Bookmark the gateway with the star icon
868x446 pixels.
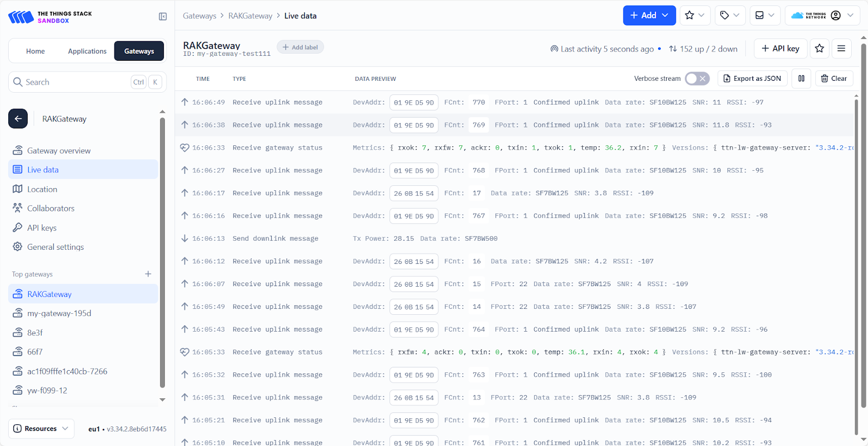pyautogui.click(x=819, y=49)
